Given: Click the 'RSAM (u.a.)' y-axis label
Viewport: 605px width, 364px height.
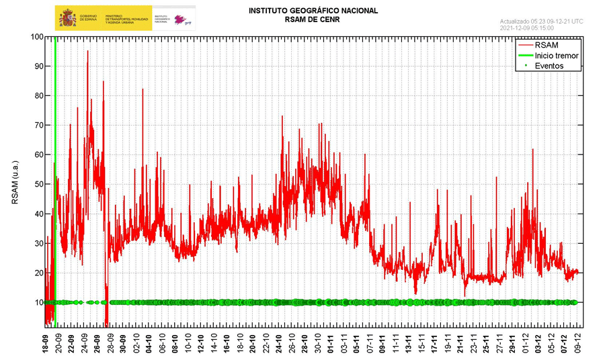Looking at the screenshot, I should pyautogui.click(x=15, y=183).
